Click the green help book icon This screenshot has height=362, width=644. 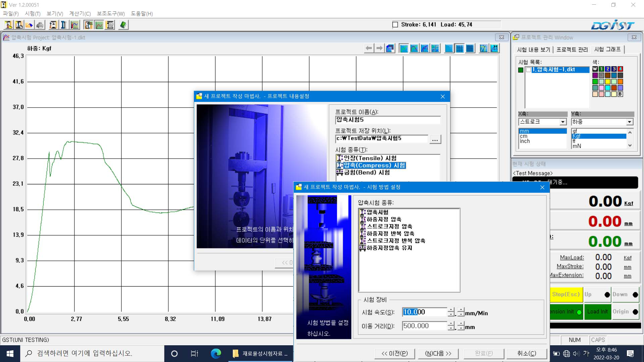point(123,25)
